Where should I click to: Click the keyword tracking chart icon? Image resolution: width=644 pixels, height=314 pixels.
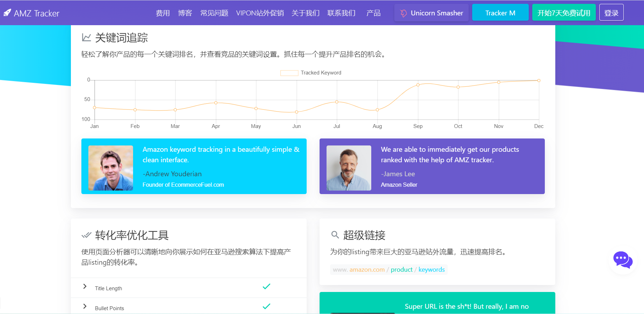[86, 37]
